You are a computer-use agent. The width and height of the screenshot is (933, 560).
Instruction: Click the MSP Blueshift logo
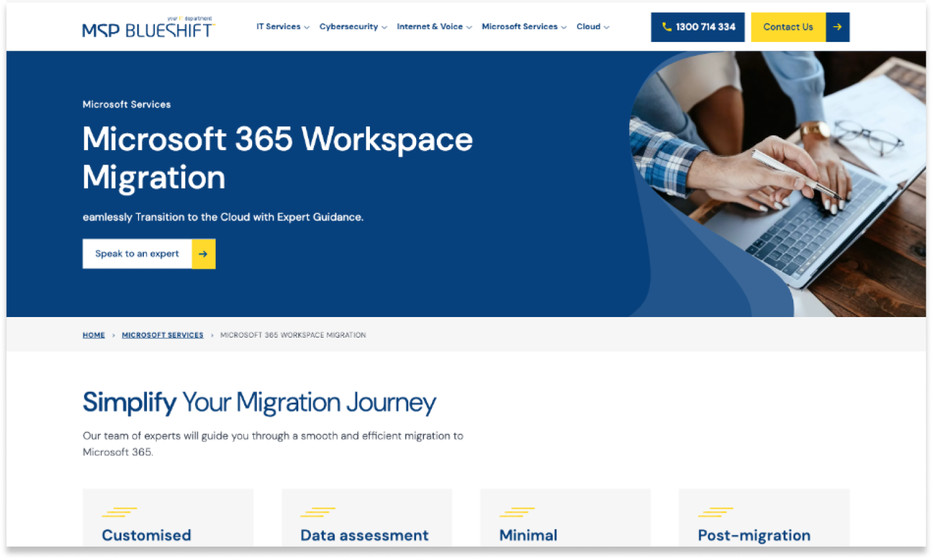148,28
